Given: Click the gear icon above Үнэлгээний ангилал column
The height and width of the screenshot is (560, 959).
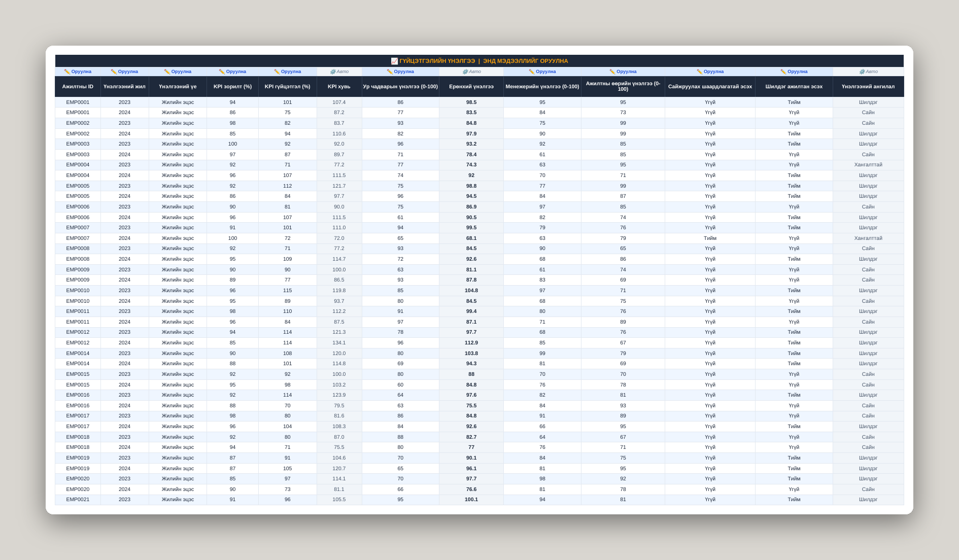Looking at the screenshot, I should coord(862,72).
